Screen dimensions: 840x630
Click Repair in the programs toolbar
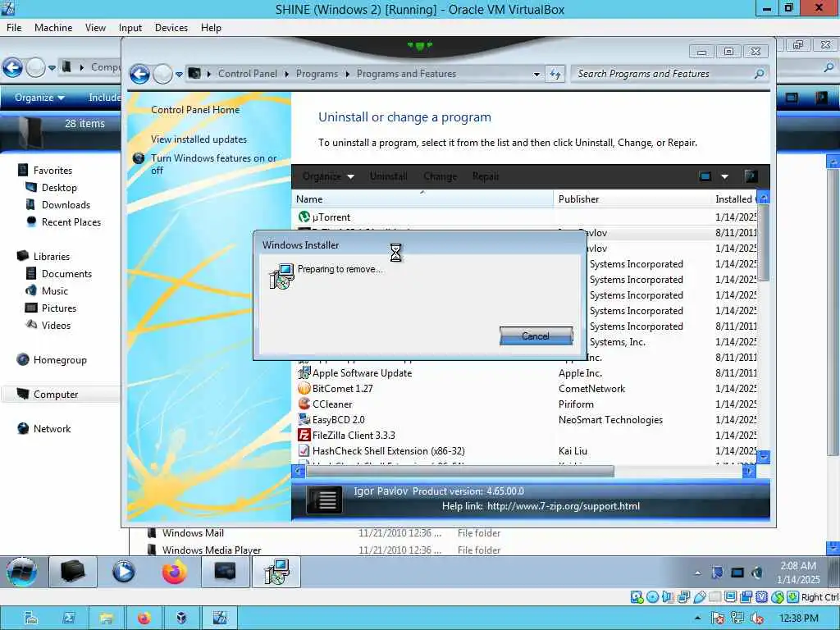(x=486, y=176)
